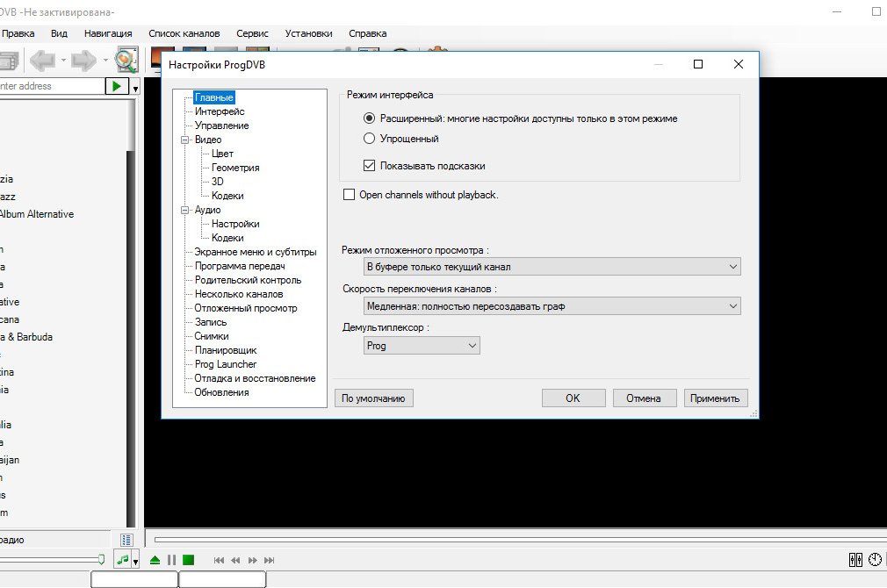The image size is (887, 588).
Task: Skip to previous track icon
Action: pos(219,560)
